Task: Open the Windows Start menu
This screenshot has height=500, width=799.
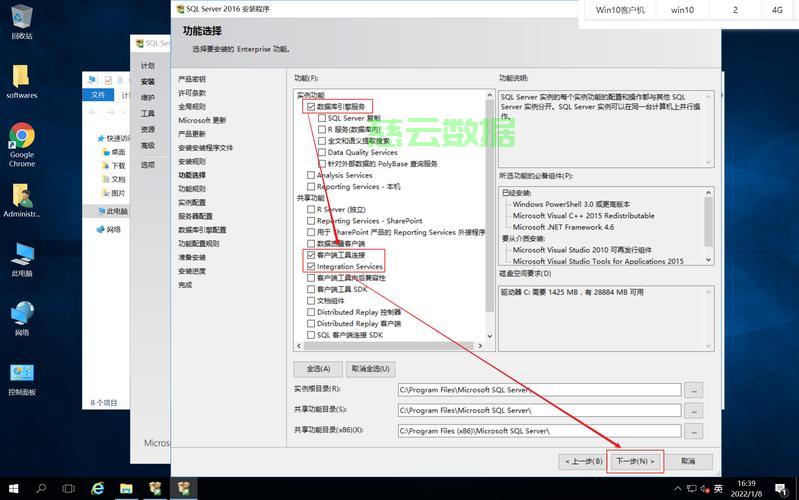Action: coord(14,489)
